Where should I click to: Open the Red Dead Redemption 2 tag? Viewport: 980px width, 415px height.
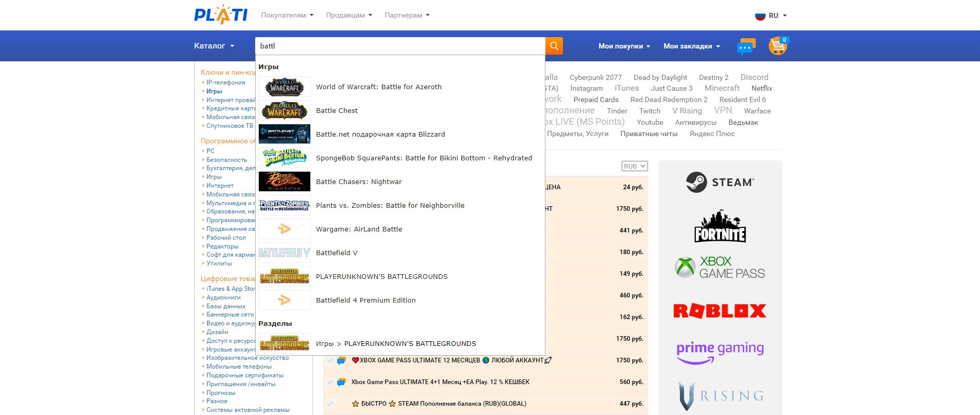click(x=669, y=99)
